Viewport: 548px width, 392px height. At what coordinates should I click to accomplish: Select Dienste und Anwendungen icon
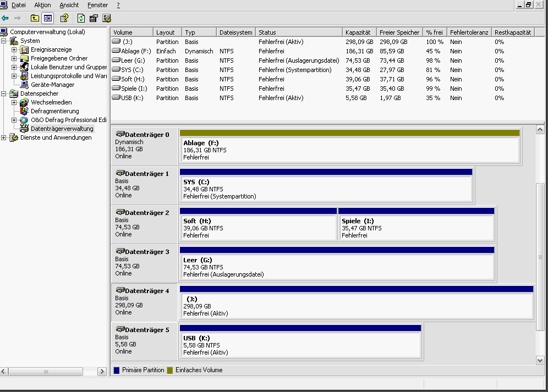(x=14, y=137)
